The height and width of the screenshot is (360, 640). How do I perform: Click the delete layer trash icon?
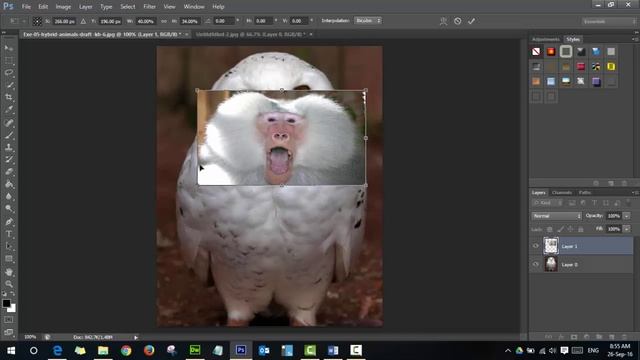point(624,337)
